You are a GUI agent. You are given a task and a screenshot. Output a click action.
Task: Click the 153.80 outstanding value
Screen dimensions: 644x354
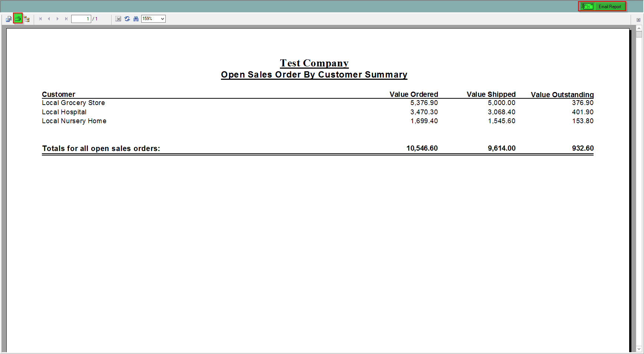click(583, 121)
